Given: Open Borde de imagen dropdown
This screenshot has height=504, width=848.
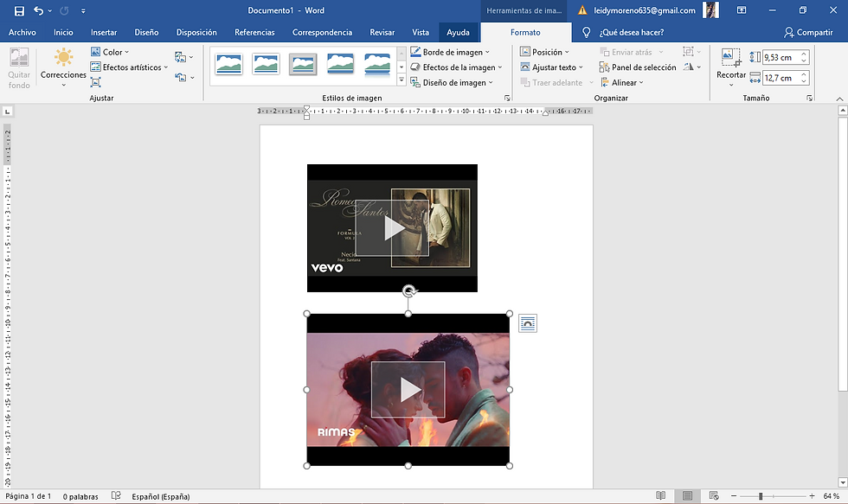Looking at the screenshot, I should pyautogui.click(x=449, y=52).
